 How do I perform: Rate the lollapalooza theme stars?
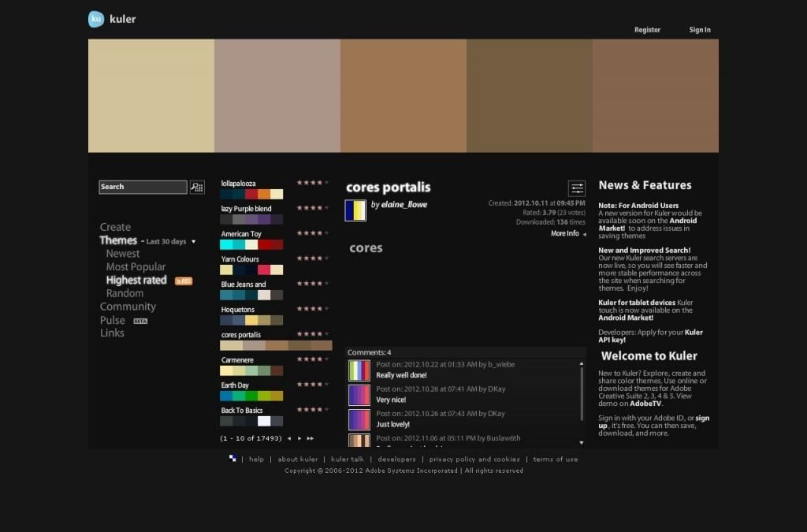point(310,183)
